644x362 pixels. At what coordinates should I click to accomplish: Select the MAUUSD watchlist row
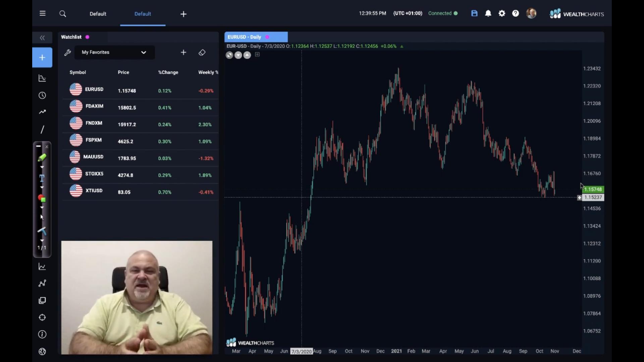(x=141, y=158)
